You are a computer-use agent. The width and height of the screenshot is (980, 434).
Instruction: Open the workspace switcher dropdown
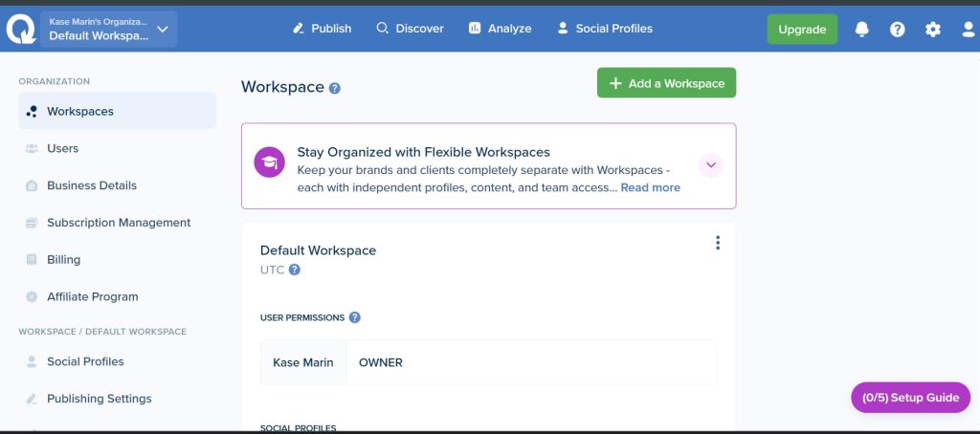[109, 29]
